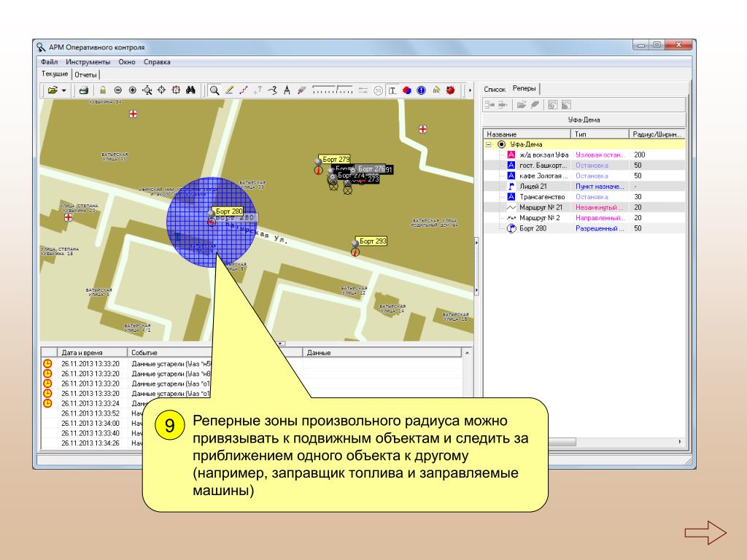This screenshot has width=747, height=560.
Task: Click the fifth icon in the Реперы toolbar
Action: [553, 105]
